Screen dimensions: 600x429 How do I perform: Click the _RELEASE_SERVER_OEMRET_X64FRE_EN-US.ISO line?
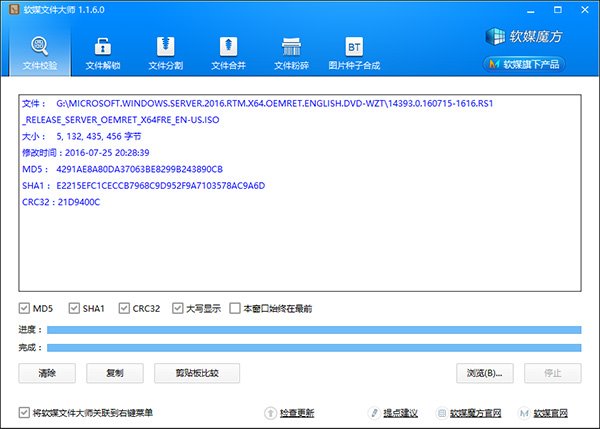tap(121, 120)
